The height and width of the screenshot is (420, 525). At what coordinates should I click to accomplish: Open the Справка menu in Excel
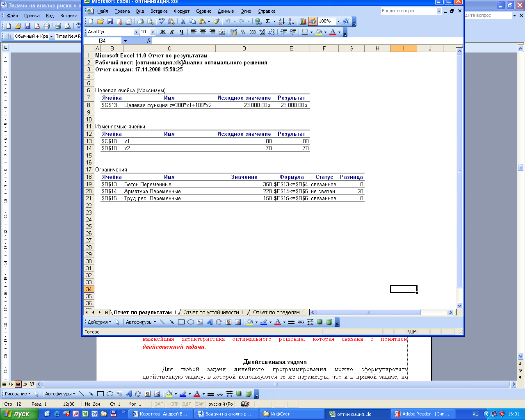(267, 11)
